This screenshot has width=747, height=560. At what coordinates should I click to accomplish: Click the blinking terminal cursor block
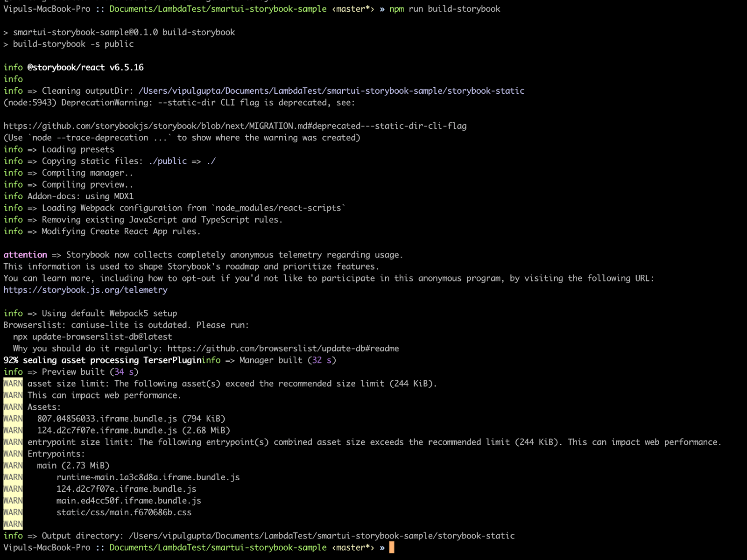391,547
